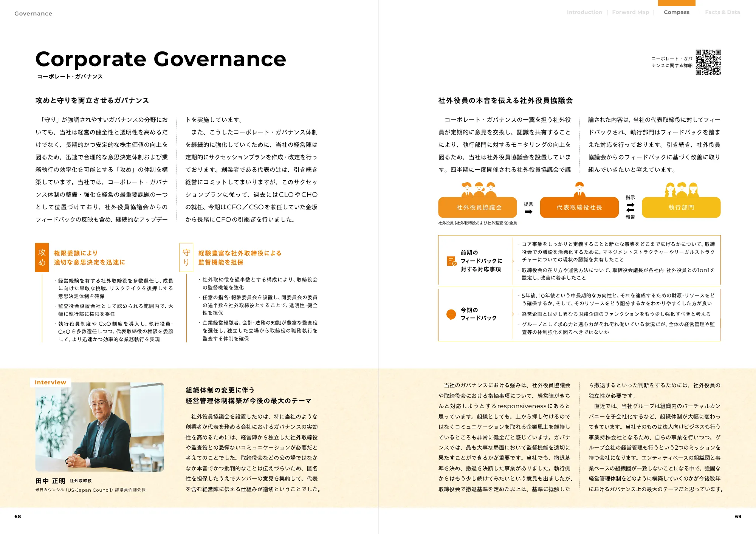The width and height of the screenshot is (756, 534).
Task: Click the three outside officers figures icon
Action: (479, 189)
